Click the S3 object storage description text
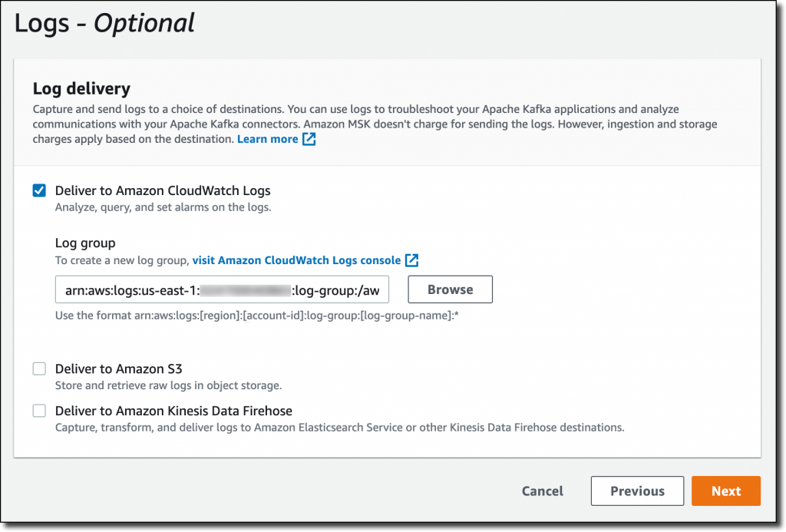 169,385
